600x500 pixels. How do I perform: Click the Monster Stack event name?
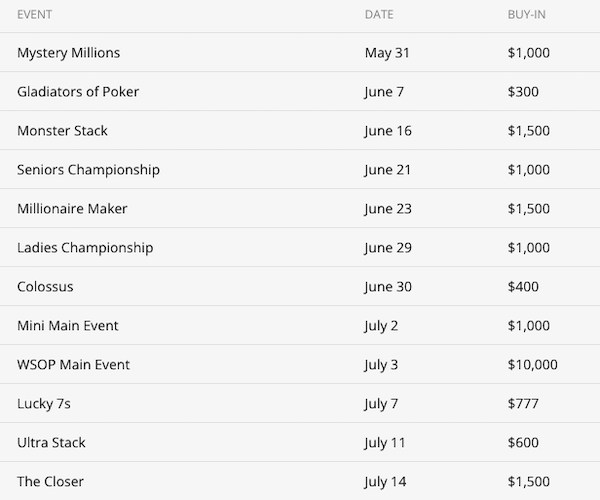click(62, 131)
